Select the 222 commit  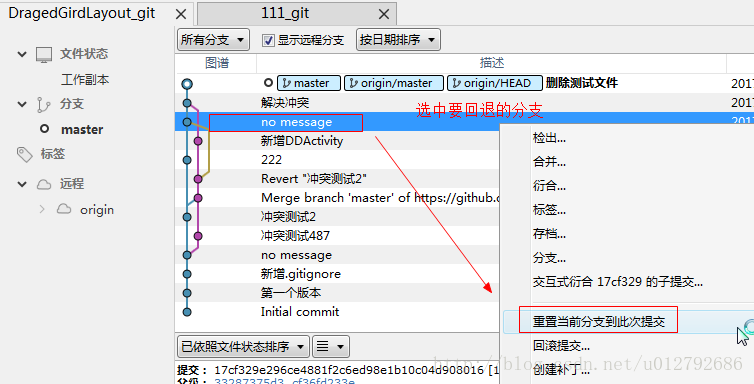click(271, 160)
